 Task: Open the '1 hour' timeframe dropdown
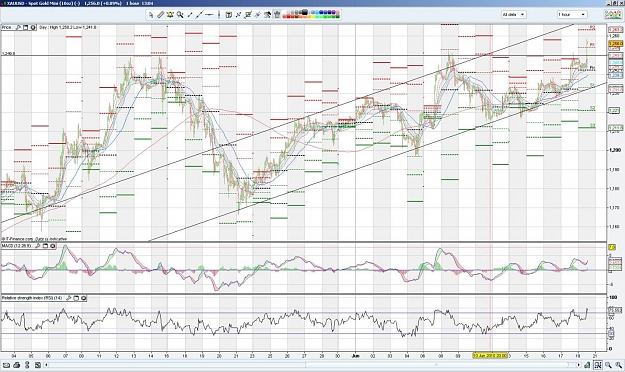[x=572, y=15]
